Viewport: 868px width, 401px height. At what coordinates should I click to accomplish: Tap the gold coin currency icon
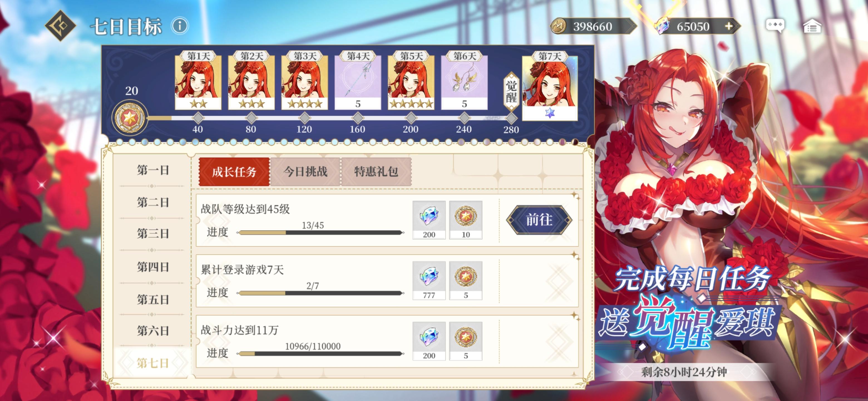tap(559, 26)
